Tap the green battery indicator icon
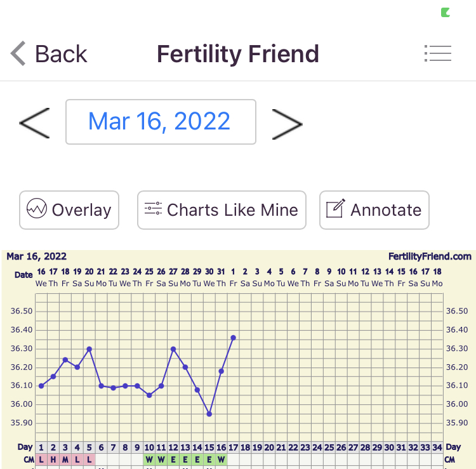This screenshot has height=469, width=476. tap(446, 12)
